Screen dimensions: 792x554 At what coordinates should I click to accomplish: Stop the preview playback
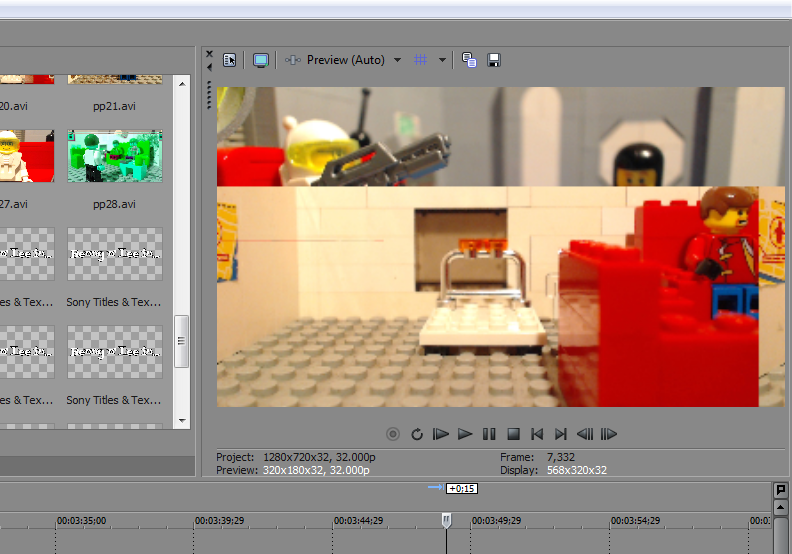[x=513, y=434]
